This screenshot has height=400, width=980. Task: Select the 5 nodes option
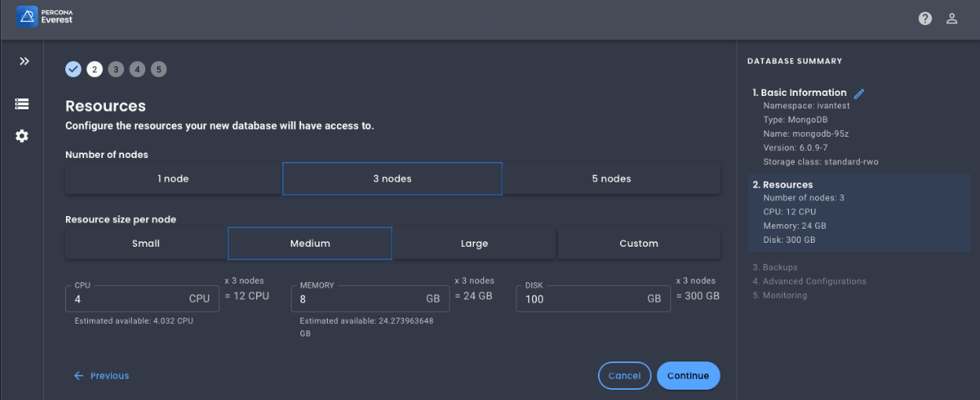611,178
